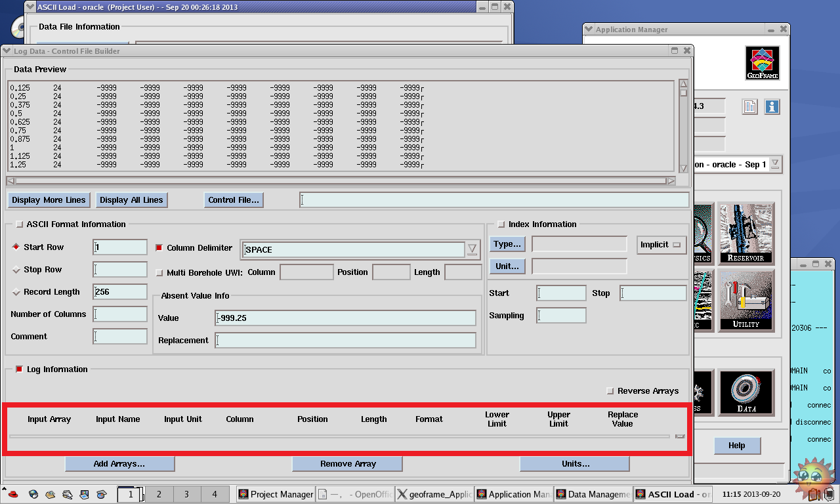Switch to Application Manager taskbar window
The height and width of the screenshot is (504, 840).
click(x=514, y=494)
